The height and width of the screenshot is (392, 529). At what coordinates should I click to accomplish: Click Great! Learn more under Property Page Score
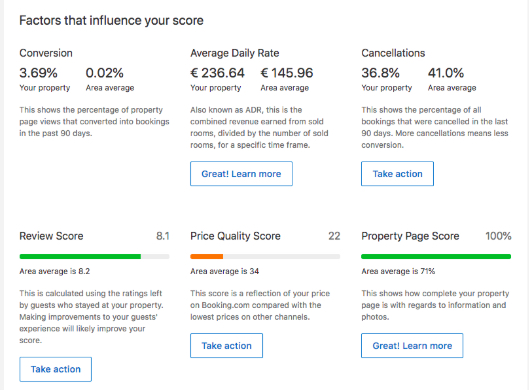coord(412,345)
